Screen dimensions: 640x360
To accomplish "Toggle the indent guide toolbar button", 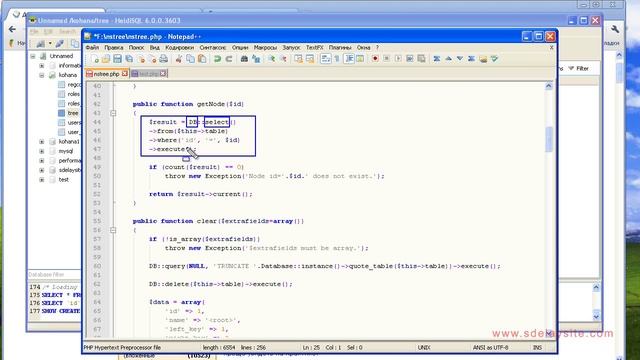I will (349, 59).
